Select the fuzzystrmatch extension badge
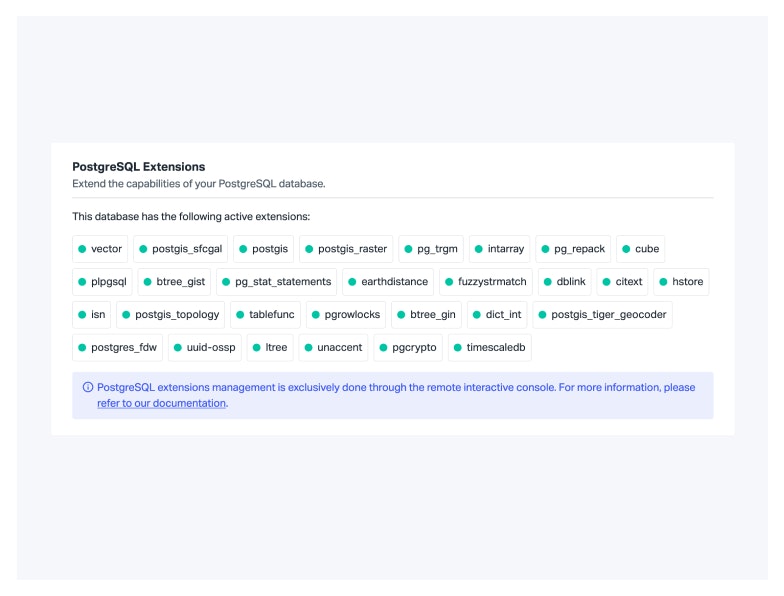This screenshot has height=596, width=784. pyautogui.click(x=486, y=282)
